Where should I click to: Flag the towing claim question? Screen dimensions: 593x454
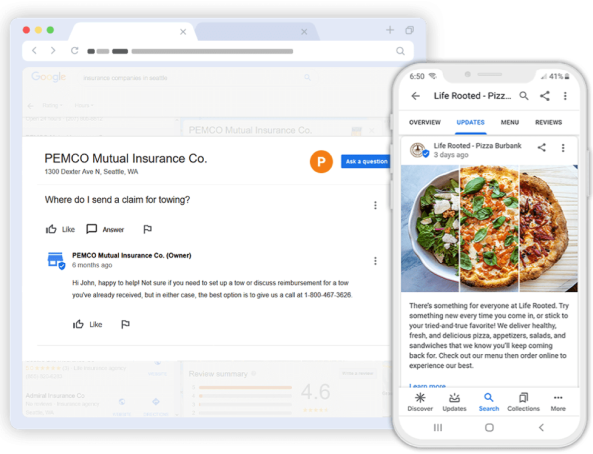tap(147, 229)
